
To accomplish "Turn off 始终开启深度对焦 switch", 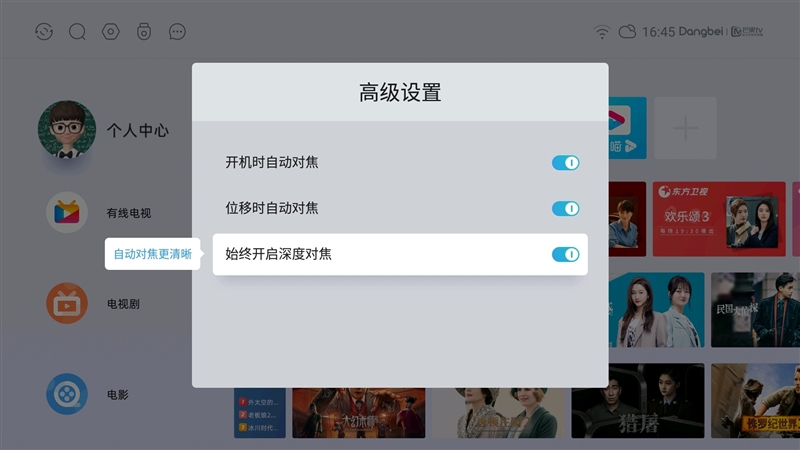I will pos(565,254).
